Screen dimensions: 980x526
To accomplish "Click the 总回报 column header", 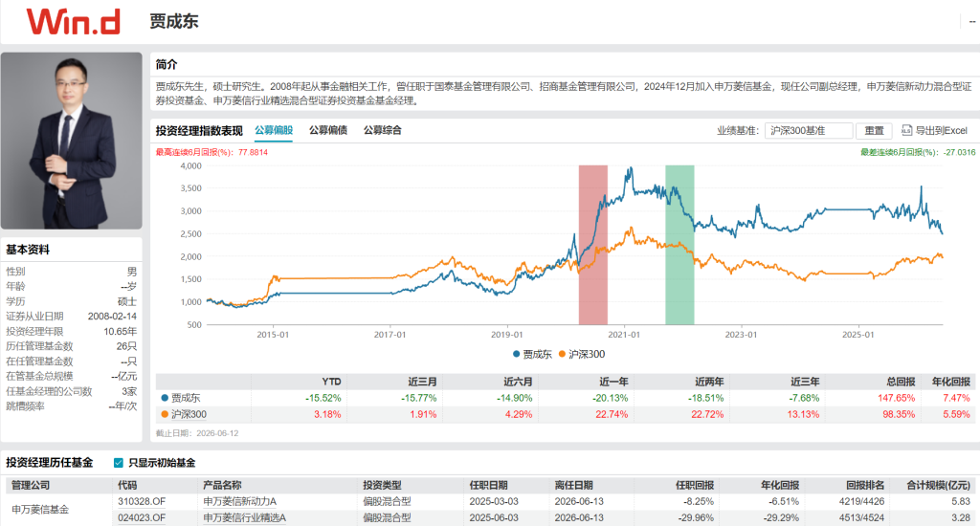I will pyautogui.click(x=901, y=381).
